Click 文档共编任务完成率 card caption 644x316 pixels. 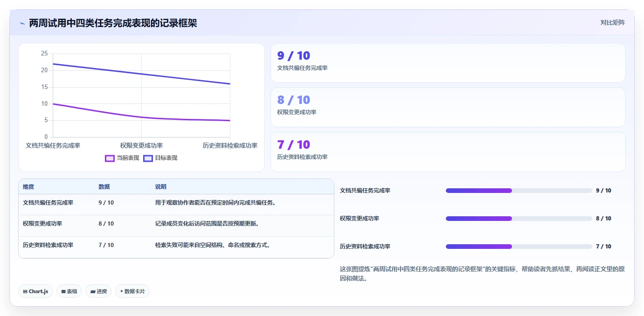click(302, 68)
